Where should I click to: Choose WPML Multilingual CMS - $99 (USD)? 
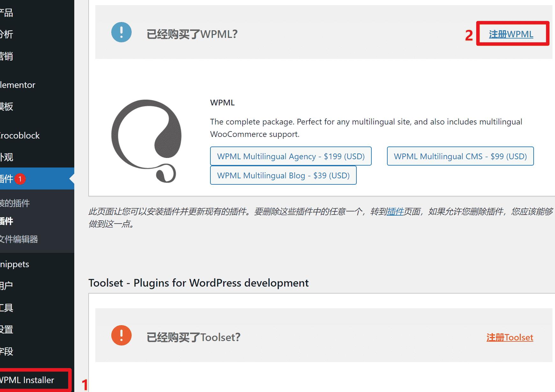(x=460, y=156)
